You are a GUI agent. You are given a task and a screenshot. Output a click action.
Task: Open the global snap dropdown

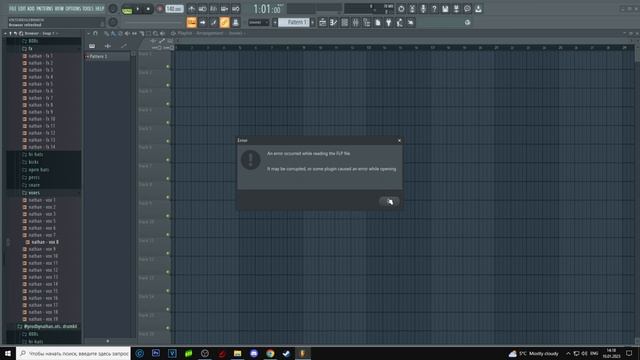259,22
